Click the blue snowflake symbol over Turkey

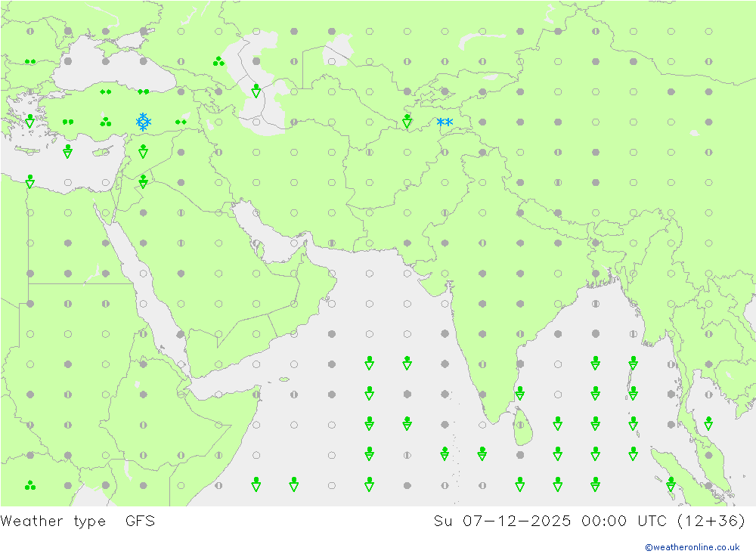(x=143, y=122)
